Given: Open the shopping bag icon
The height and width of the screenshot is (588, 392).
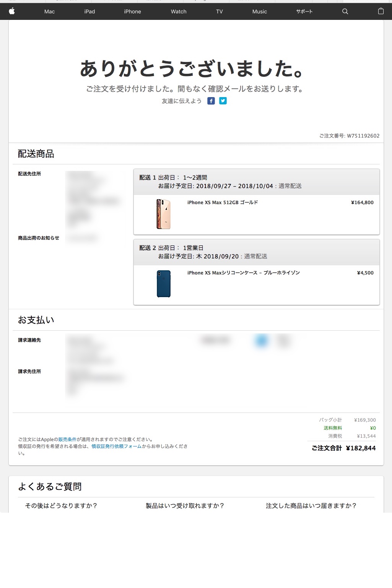Looking at the screenshot, I should click(x=381, y=11).
